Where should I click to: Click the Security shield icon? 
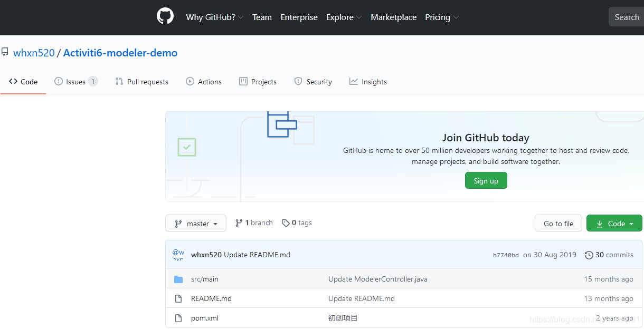(x=298, y=81)
